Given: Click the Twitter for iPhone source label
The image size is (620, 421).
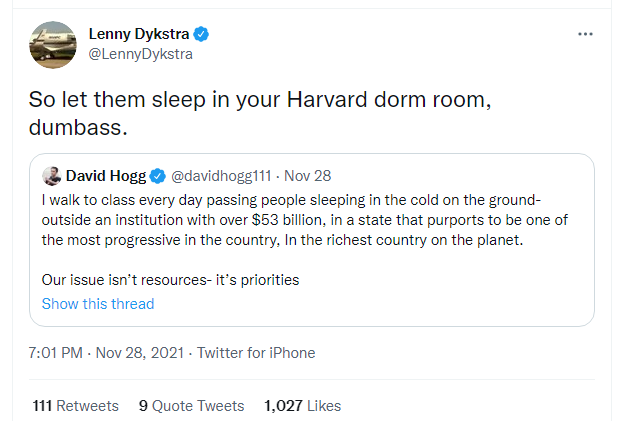Looking at the screenshot, I should click(x=256, y=353).
